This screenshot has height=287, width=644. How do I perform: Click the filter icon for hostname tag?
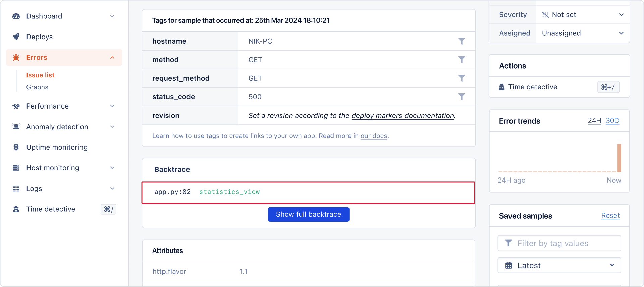click(x=462, y=41)
